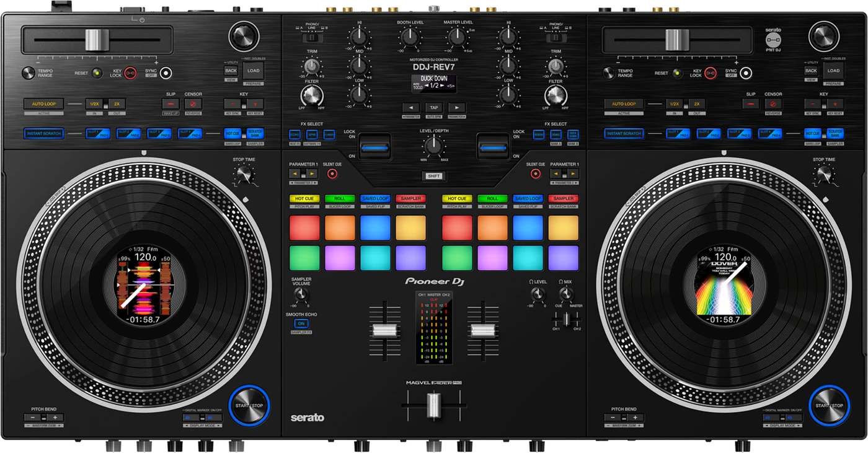Lower key with minus button, left deck

[x=232, y=104]
